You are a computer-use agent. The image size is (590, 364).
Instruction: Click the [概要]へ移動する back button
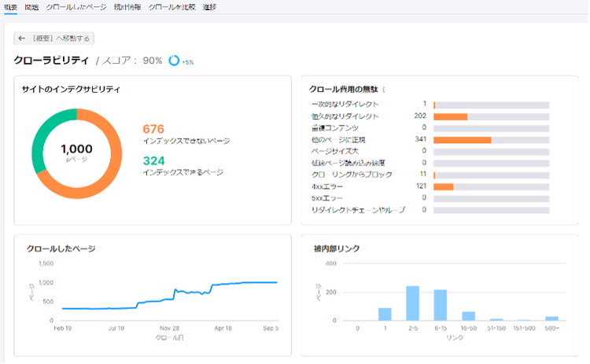coord(53,39)
